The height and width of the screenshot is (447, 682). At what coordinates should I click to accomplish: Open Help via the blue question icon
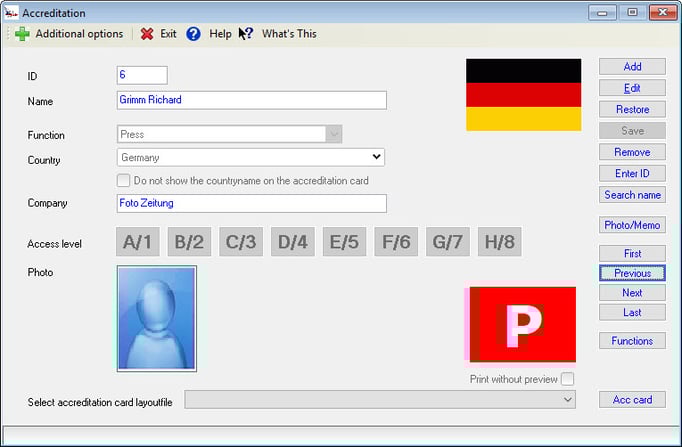(194, 34)
